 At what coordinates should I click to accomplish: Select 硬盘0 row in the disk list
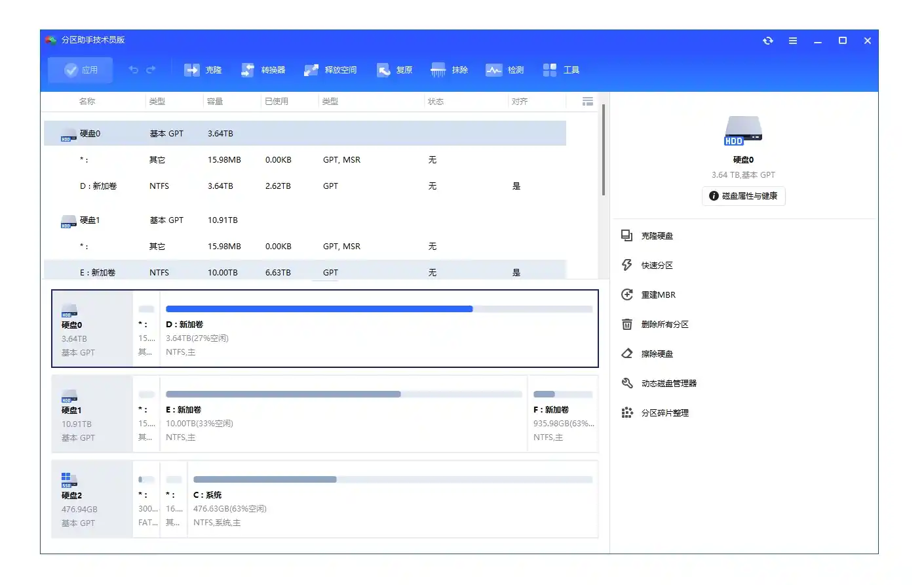coord(305,133)
